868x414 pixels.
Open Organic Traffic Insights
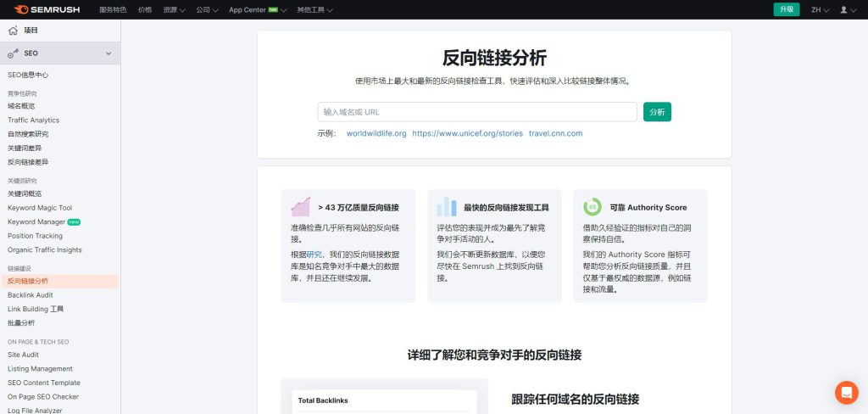tap(44, 250)
